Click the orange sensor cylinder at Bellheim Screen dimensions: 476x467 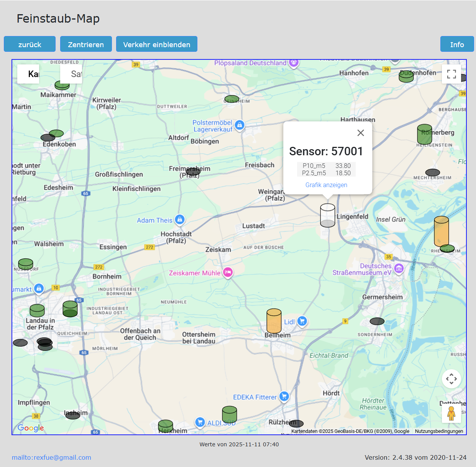click(x=274, y=321)
